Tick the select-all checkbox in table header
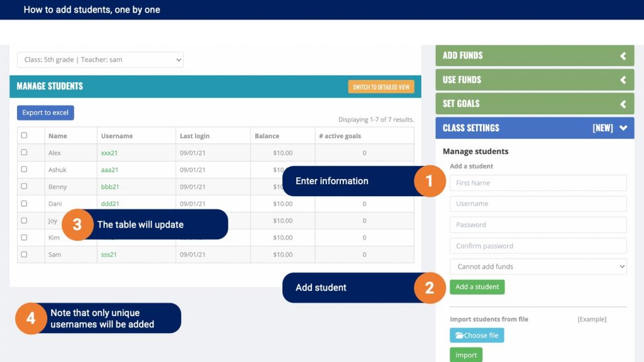644x362 pixels. point(25,135)
